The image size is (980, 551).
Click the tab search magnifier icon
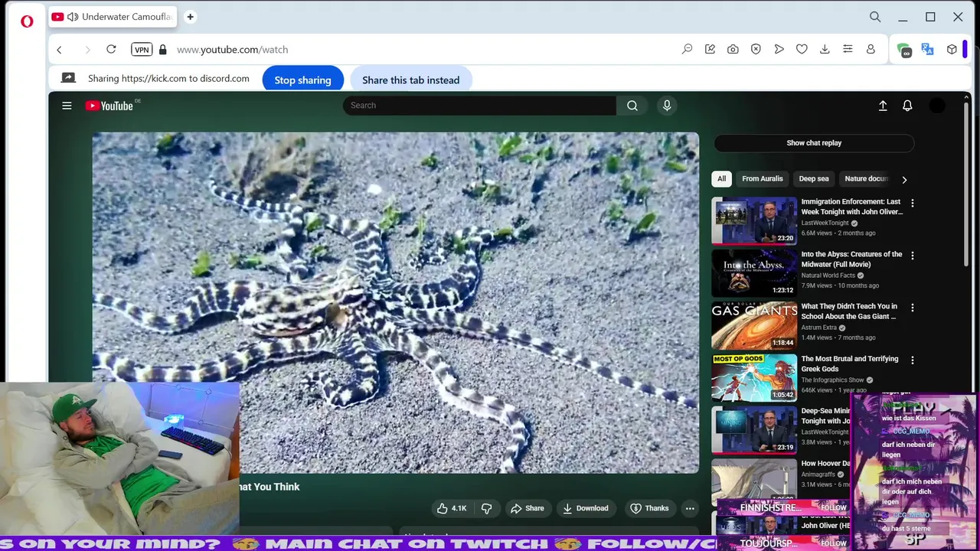point(875,17)
